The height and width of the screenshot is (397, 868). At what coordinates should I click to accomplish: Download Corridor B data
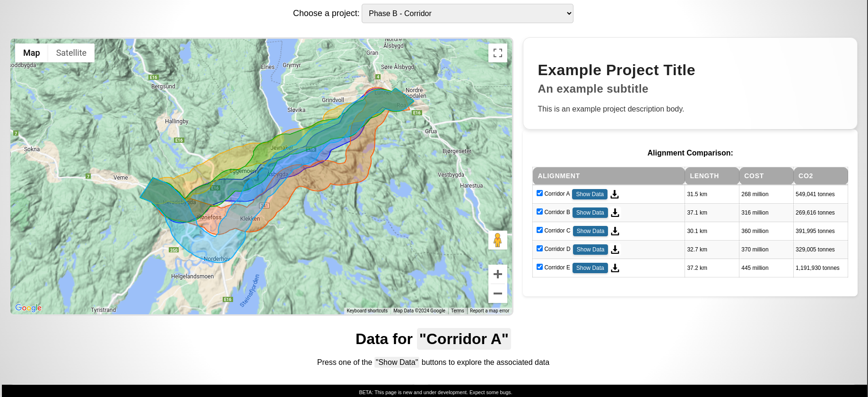[x=615, y=213]
